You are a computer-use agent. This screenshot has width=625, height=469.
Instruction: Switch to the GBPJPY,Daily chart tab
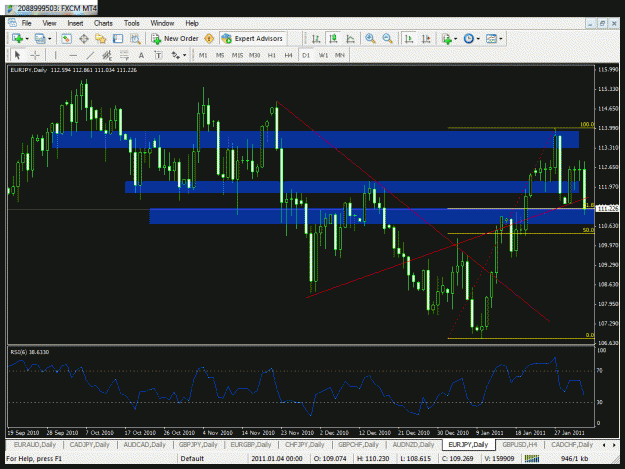click(x=198, y=445)
